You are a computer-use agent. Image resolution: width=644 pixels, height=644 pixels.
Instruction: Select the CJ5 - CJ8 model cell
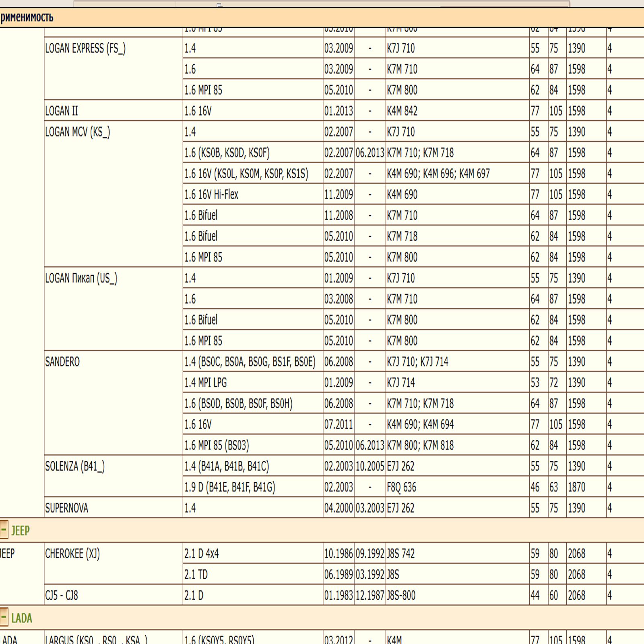(x=62, y=595)
